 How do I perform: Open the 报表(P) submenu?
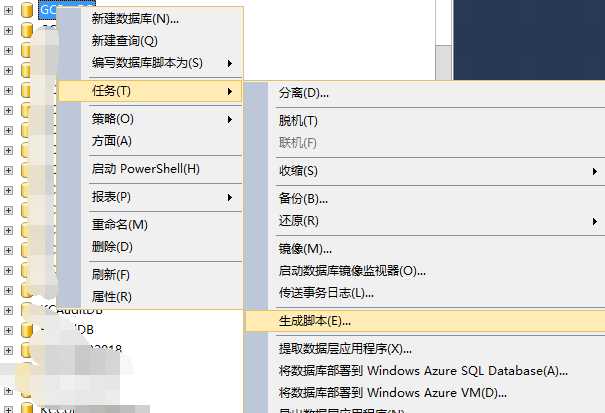coord(150,197)
